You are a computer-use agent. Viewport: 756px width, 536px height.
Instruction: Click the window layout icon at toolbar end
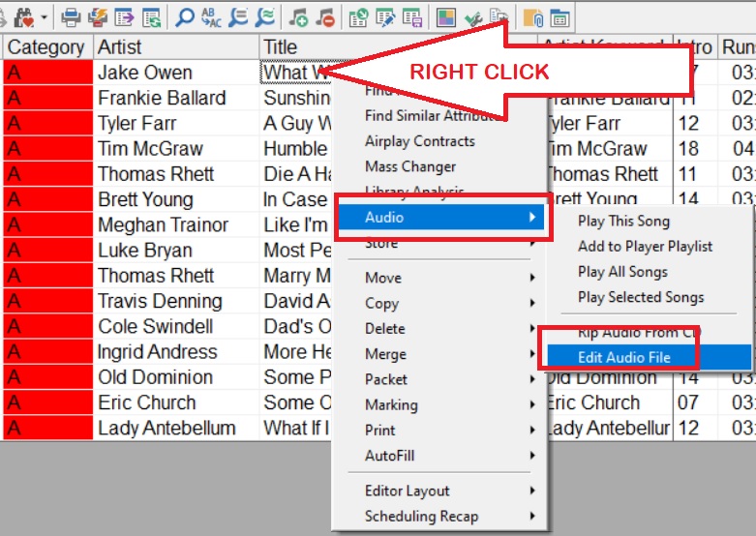click(559, 17)
